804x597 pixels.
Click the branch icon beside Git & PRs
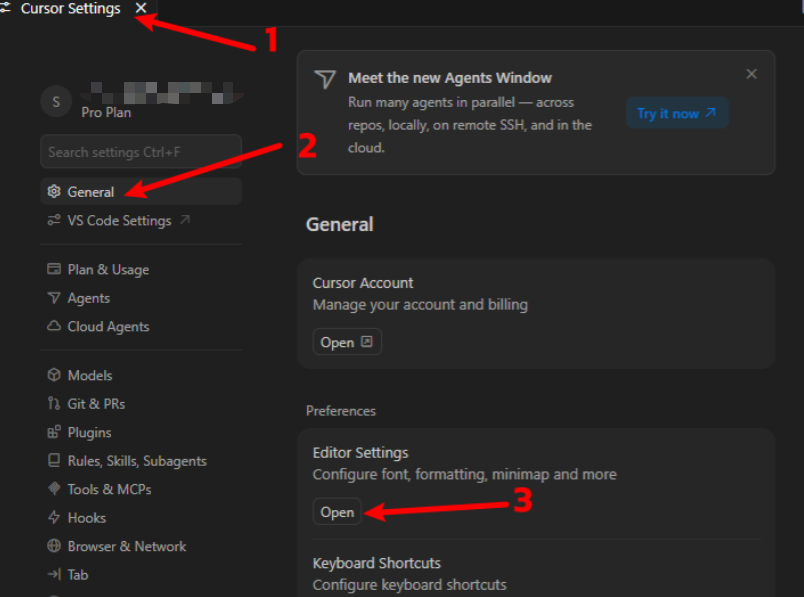54,404
